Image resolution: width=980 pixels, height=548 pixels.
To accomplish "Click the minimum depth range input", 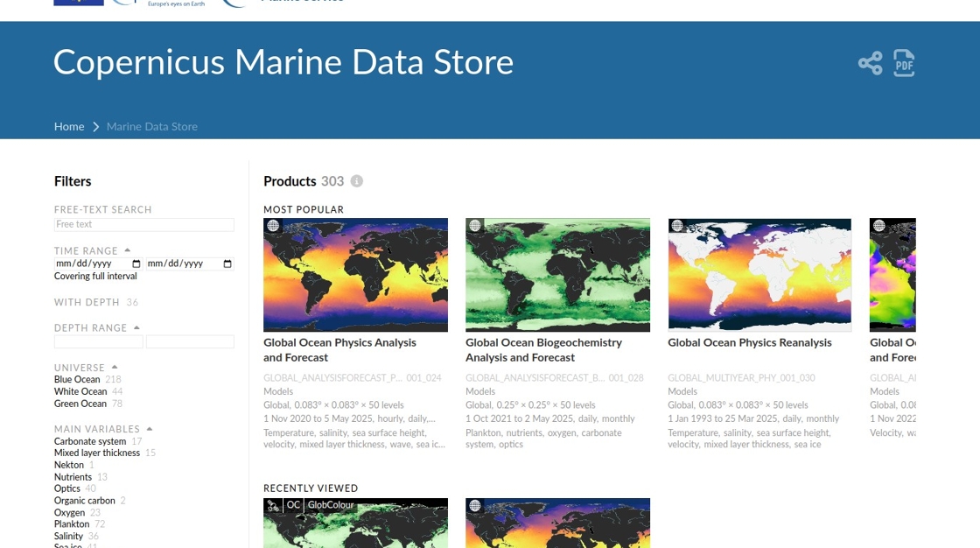I will pyautogui.click(x=99, y=341).
